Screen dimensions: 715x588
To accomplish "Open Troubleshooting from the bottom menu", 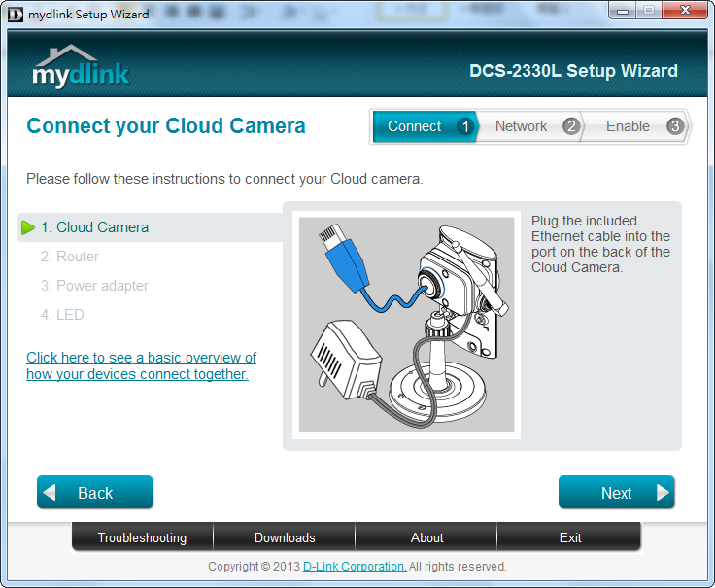I will pos(142,537).
